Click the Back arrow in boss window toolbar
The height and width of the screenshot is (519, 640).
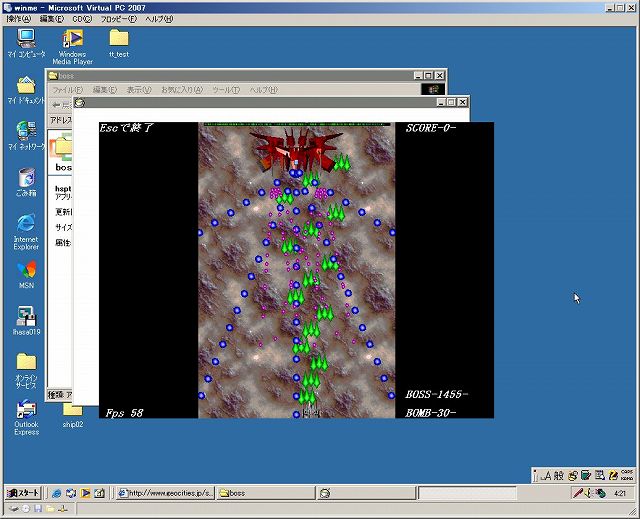(56, 105)
